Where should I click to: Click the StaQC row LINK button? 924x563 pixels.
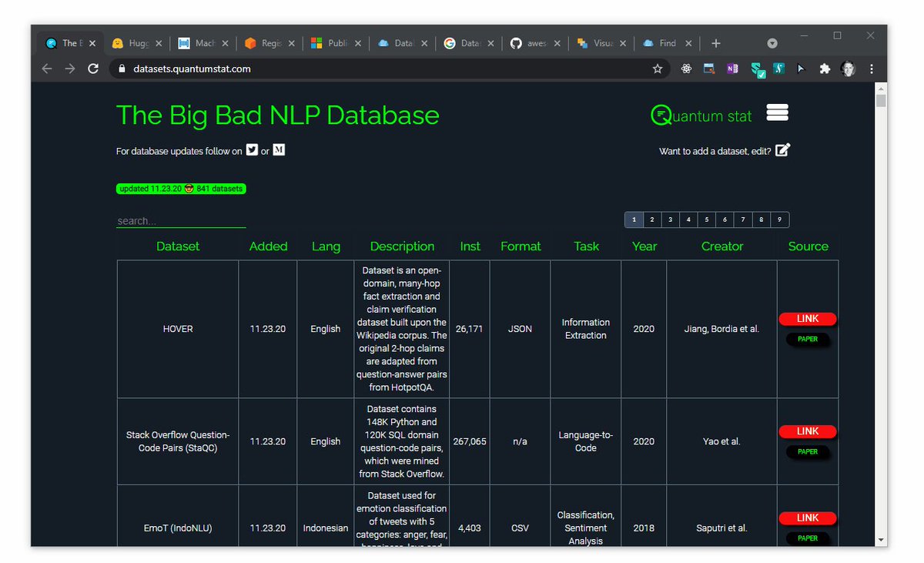click(808, 431)
